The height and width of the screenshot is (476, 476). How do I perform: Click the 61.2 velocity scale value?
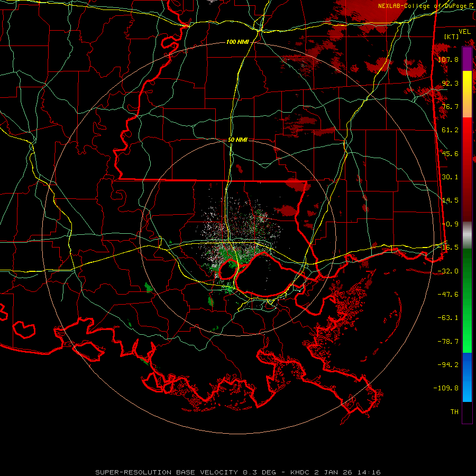[450, 130]
